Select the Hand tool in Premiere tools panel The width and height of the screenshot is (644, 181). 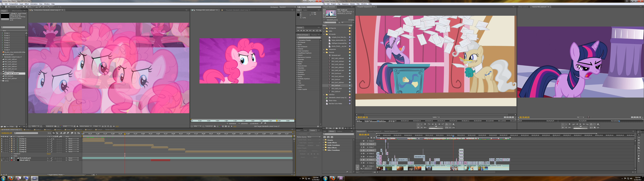[x=639, y=159]
